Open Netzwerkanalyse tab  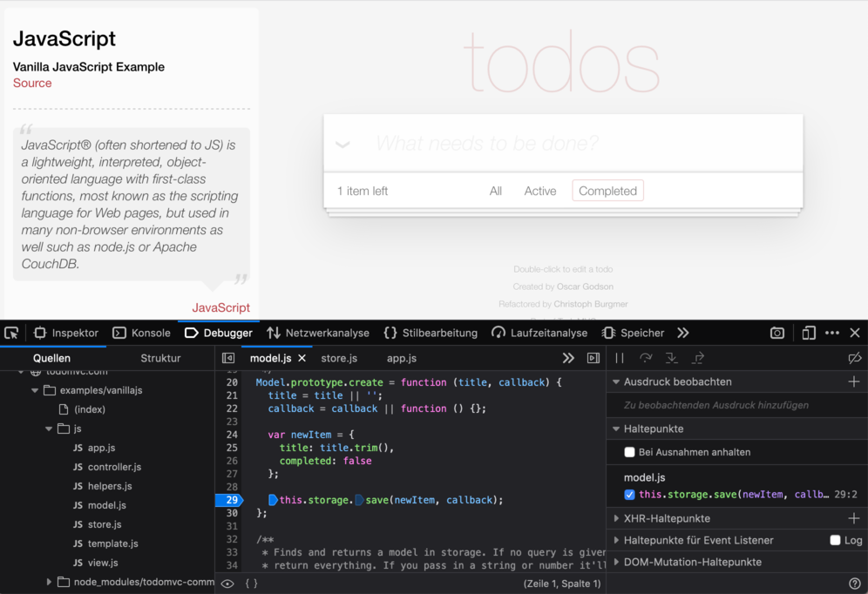click(318, 333)
